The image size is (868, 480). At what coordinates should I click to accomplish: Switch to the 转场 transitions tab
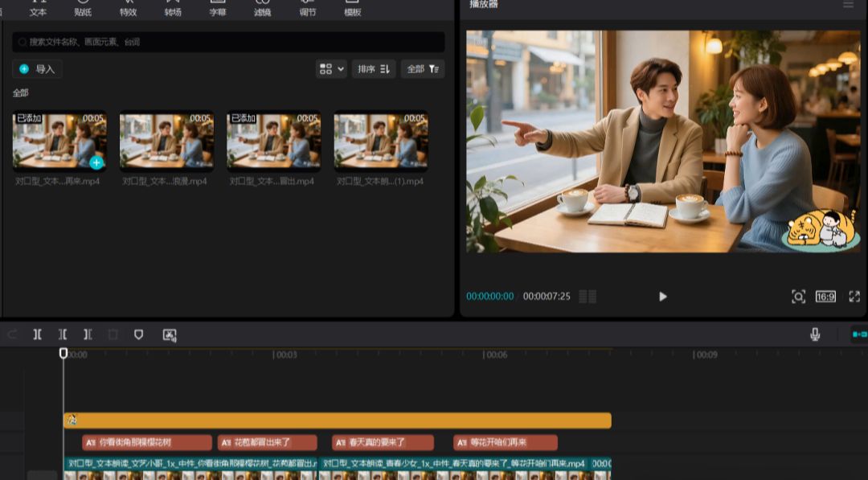(x=173, y=10)
